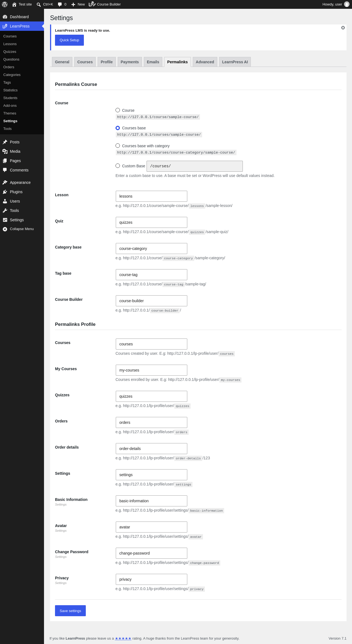Click the Posts pin icon
This screenshot has width=352, height=644.
pos(5,142)
